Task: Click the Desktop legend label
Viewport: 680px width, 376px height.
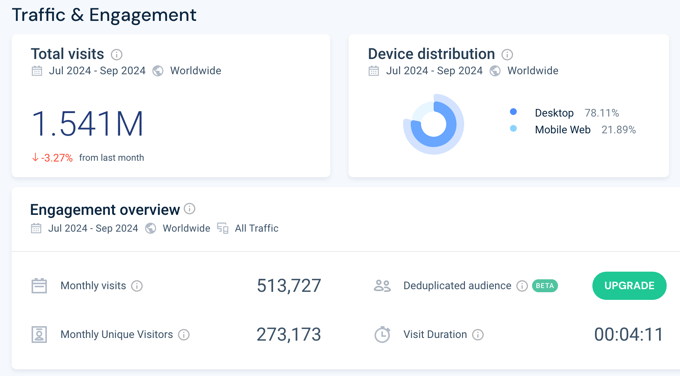Action: (554, 113)
